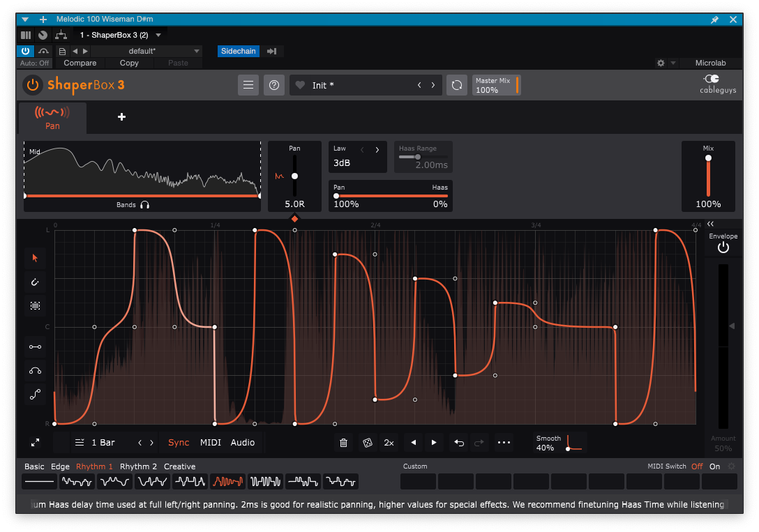Click the Compare button

pos(80,63)
